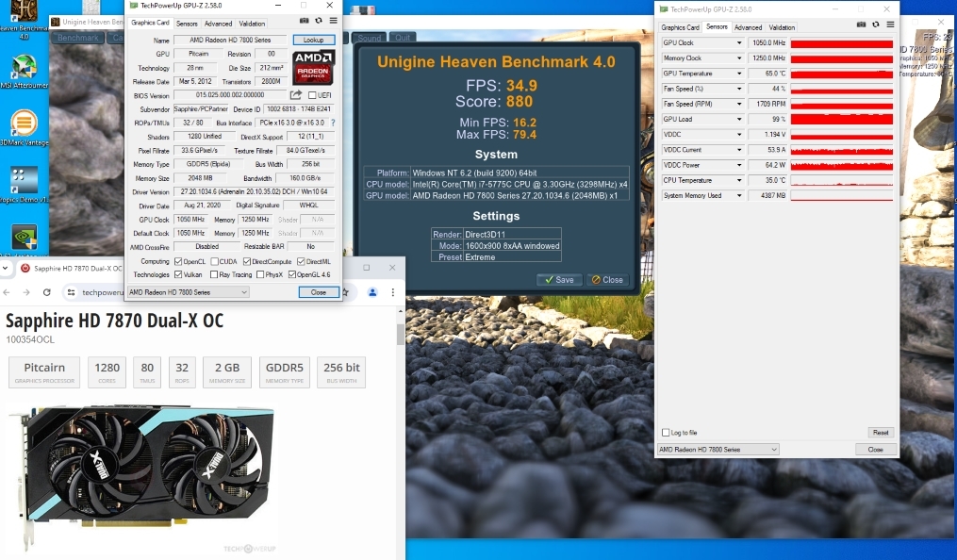Toggle Vulkan checkbox
Viewport: 957px width, 560px height.
tap(178, 274)
